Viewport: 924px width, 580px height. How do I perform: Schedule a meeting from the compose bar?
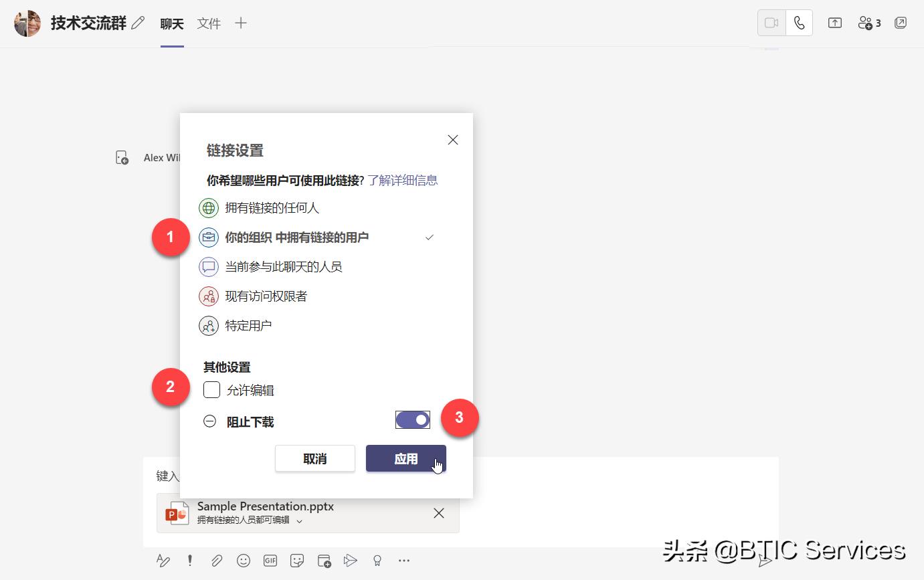pyautogui.click(x=324, y=561)
